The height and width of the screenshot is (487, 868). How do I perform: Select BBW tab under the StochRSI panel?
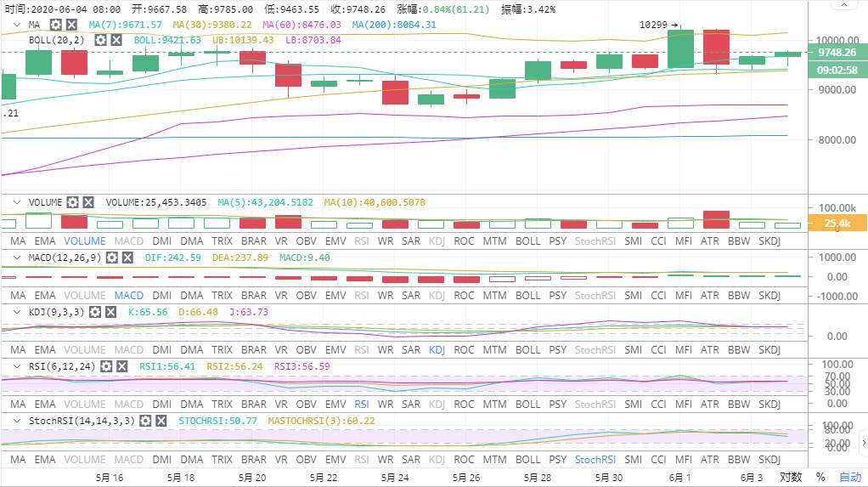tap(739, 460)
